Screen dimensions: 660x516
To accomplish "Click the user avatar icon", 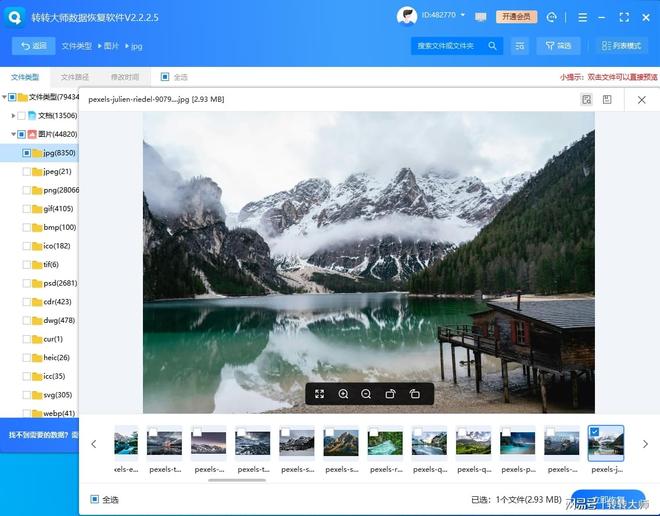I will [407, 16].
